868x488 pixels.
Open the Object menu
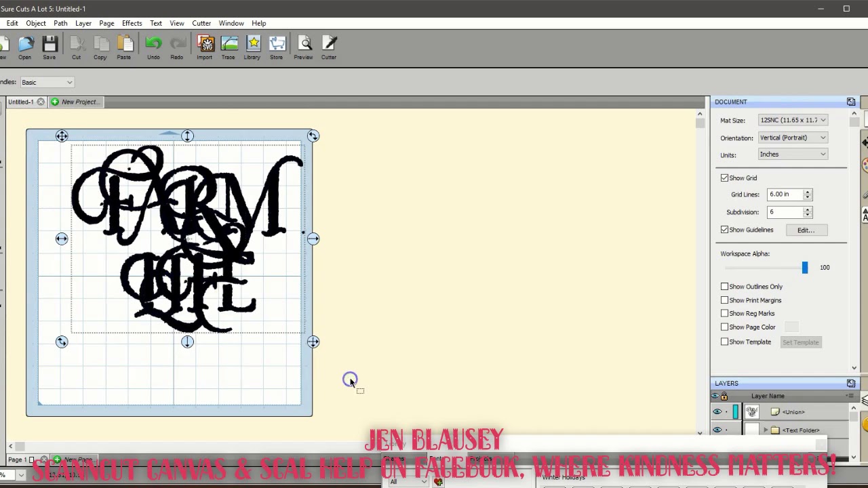(36, 23)
